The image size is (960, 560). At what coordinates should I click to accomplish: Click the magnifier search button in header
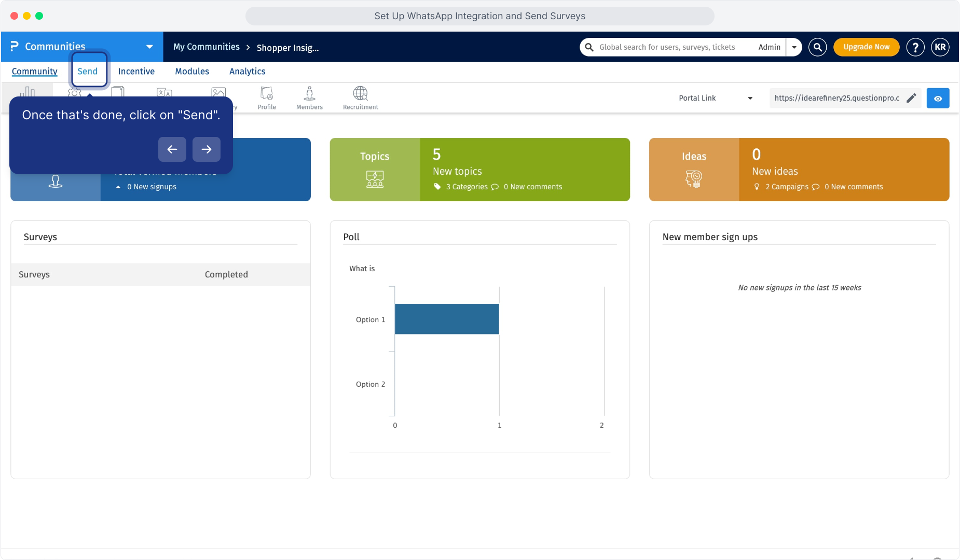click(x=817, y=47)
